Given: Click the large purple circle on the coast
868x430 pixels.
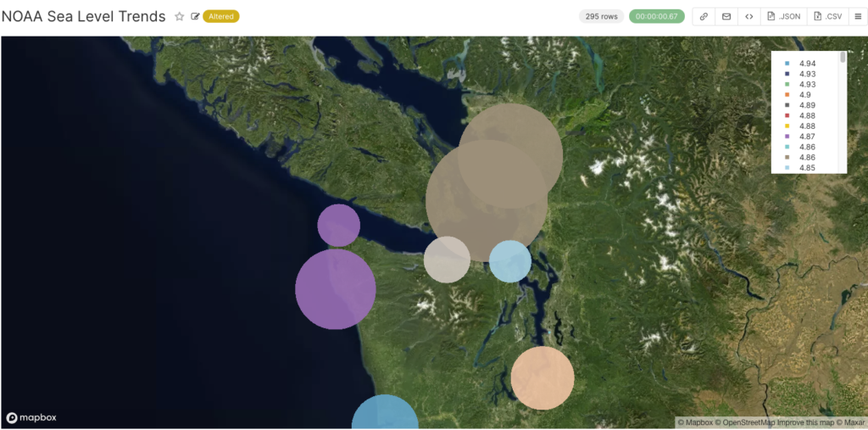Looking at the screenshot, I should [336, 289].
